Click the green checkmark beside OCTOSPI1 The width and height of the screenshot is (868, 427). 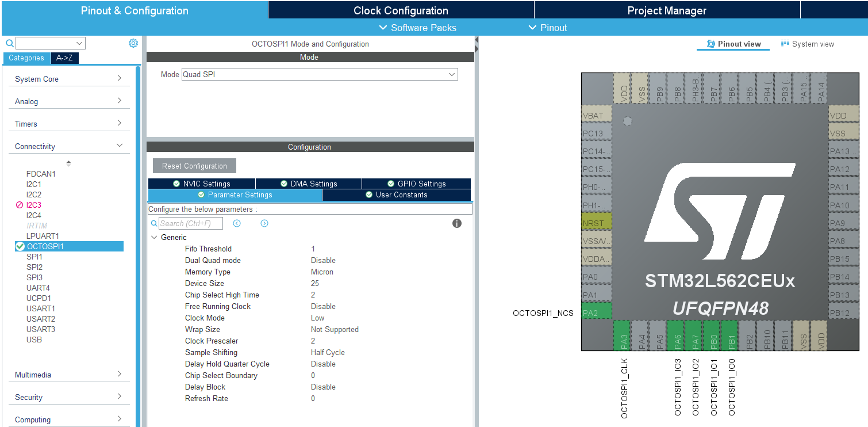click(20, 246)
